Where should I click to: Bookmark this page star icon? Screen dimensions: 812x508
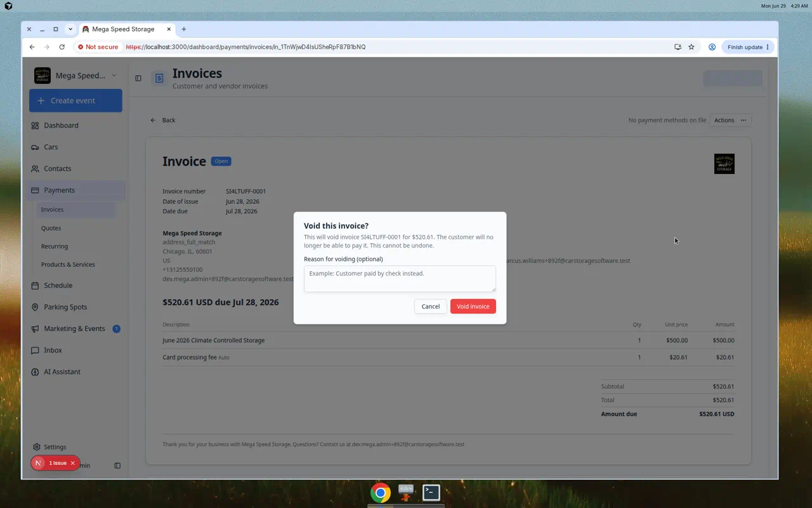click(x=691, y=47)
